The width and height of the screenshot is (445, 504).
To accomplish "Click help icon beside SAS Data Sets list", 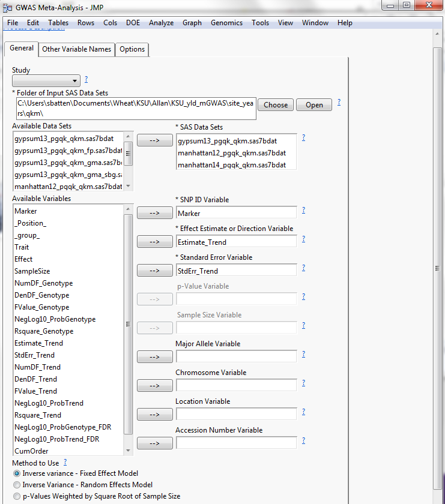I will [303, 137].
